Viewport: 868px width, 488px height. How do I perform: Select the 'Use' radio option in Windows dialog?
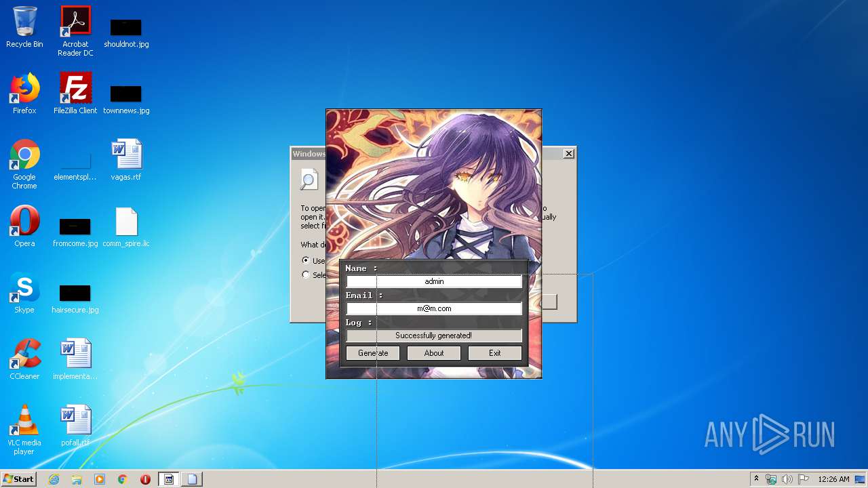pos(307,260)
